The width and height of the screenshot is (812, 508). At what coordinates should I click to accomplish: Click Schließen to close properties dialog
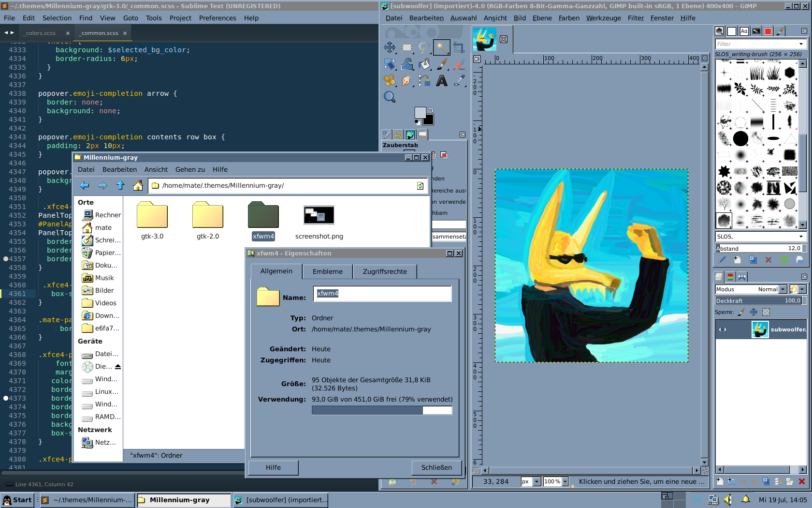436,467
